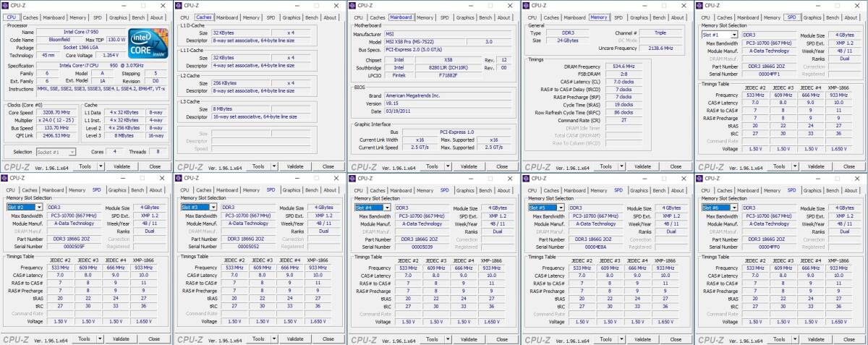Click the CPU-Z title icon in the Memory Timings window

click(x=527, y=5)
